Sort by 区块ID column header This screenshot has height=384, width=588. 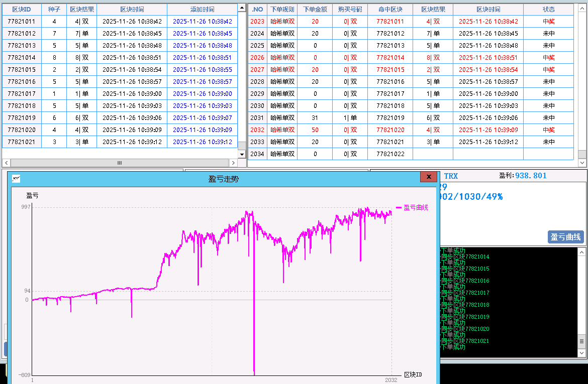pyautogui.click(x=22, y=10)
